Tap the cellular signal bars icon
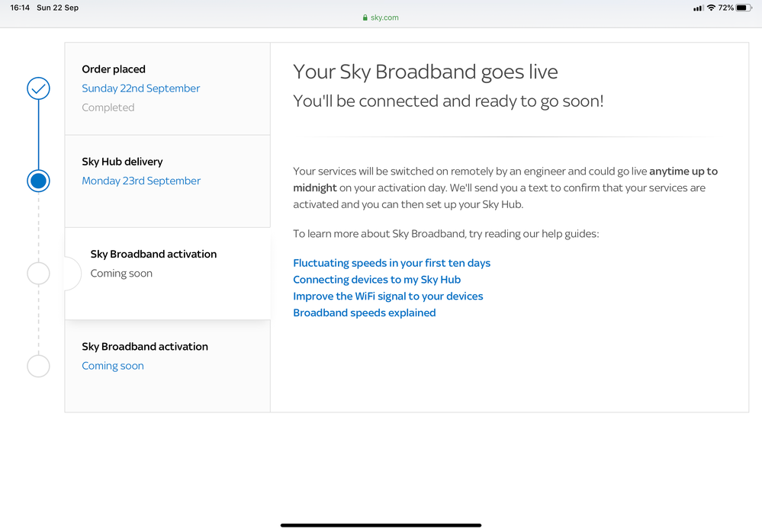The image size is (762, 532). click(x=698, y=8)
